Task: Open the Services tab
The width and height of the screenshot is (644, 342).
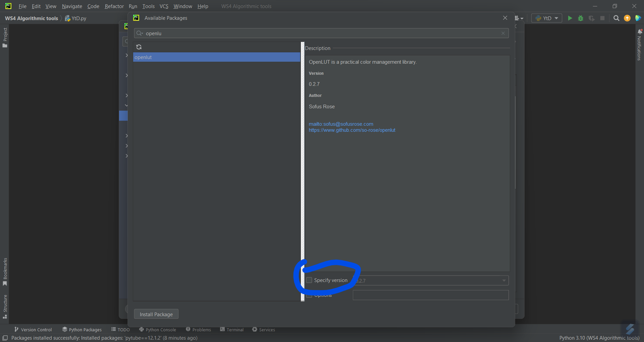Action: tap(264, 330)
